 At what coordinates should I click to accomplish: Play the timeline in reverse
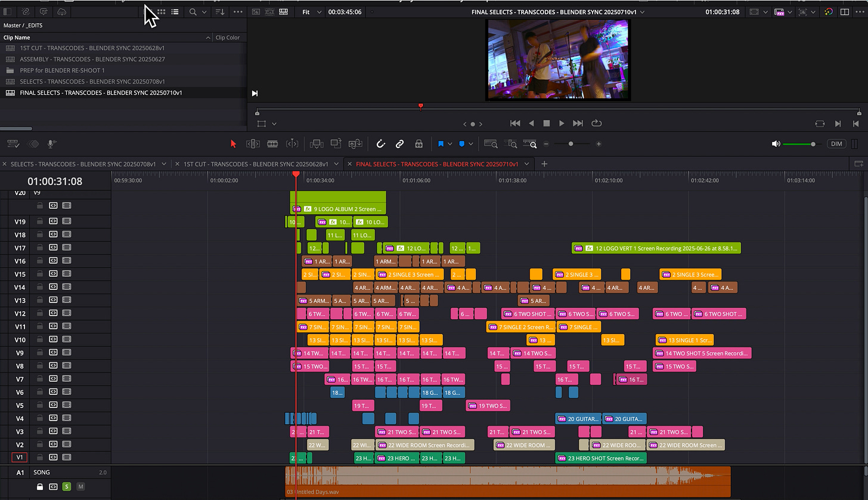531,124
